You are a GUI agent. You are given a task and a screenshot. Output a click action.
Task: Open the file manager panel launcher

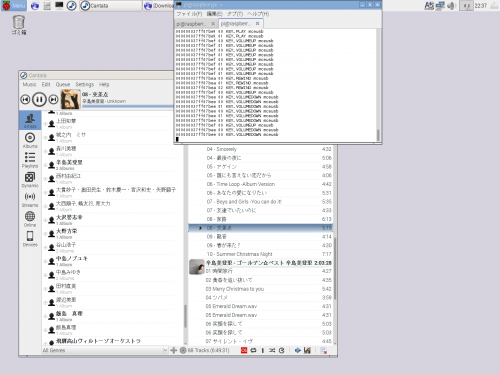coord(47,6)
